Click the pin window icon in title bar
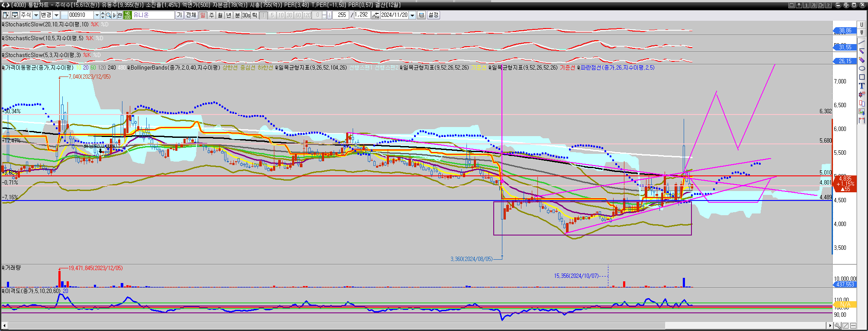Image resolution: width=868 pixels, height=331 pixels. (x=799, y=5)
